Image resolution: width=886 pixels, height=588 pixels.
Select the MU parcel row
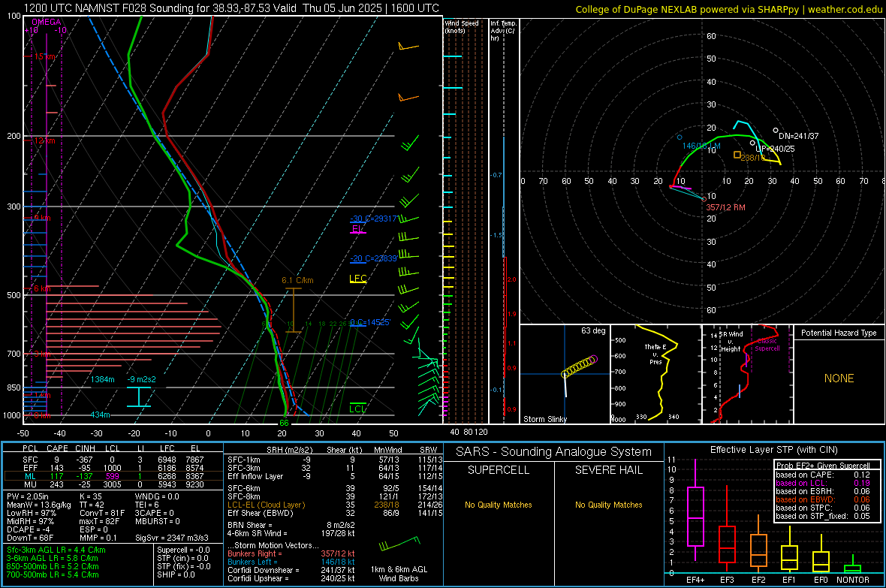tap(113, 484)
